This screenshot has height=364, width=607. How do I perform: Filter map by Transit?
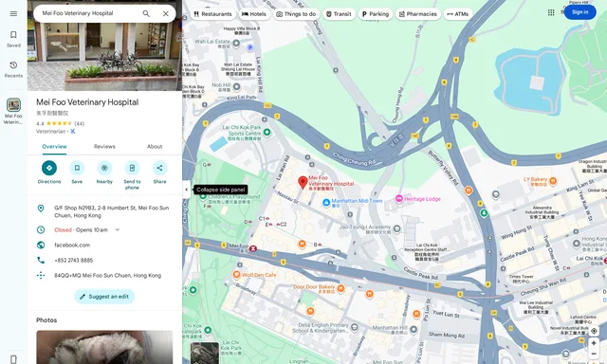point(339,14)
